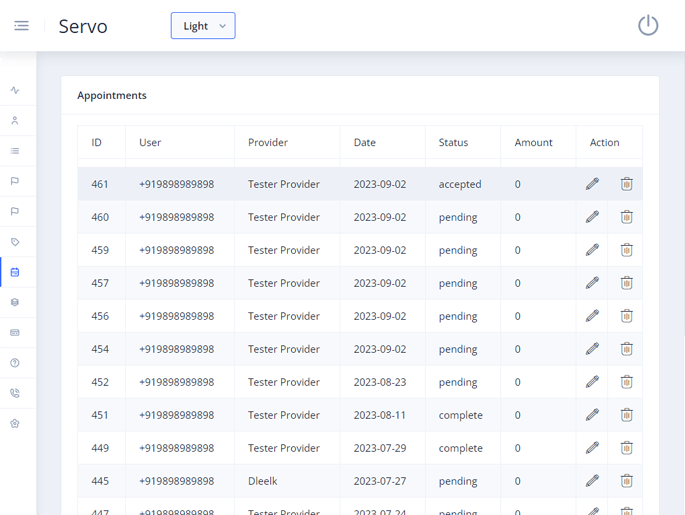Click ID cell 457
The height and width of the screenshot is (515, 685).
point(100,283)
